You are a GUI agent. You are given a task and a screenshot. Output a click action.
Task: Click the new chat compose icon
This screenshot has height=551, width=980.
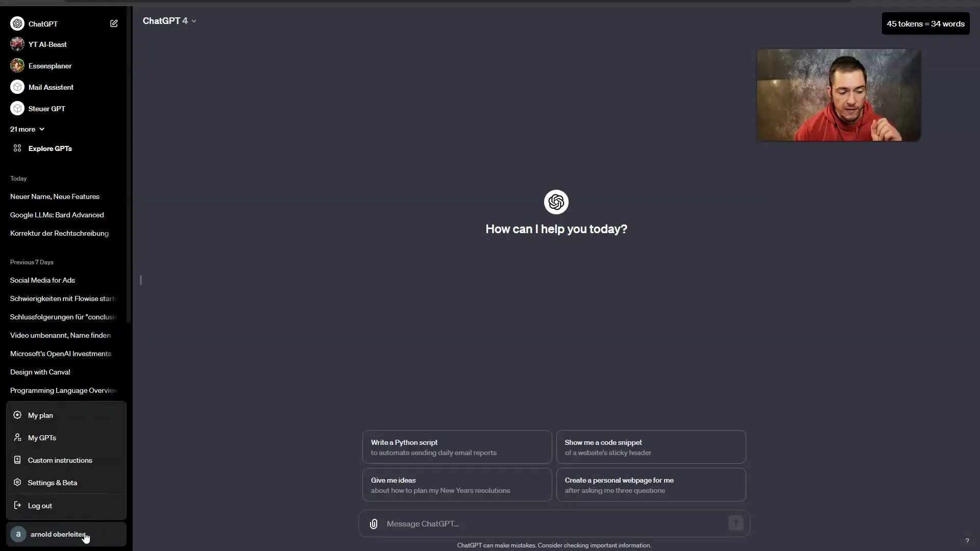pyautogui.click(x=114, y=23)
